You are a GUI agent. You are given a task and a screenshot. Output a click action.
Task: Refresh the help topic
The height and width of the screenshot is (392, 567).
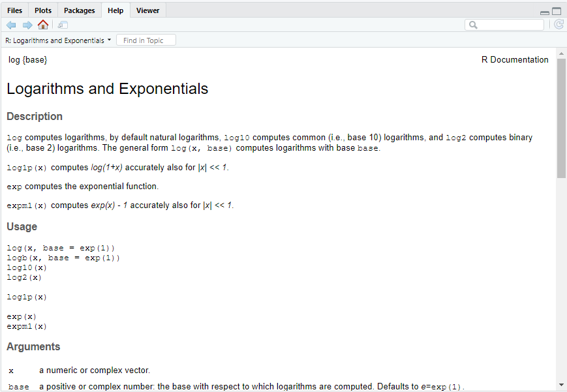(x=559, y=25)
